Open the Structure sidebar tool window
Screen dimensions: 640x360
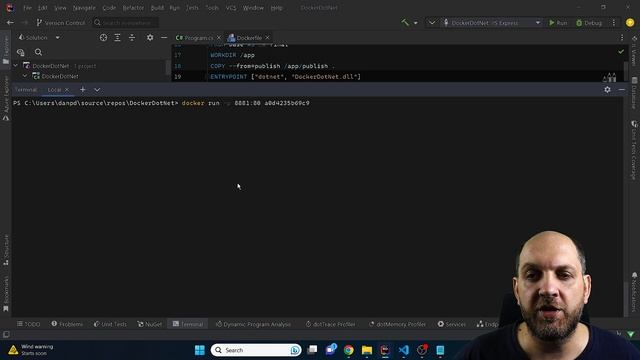(x=6, y=250)
